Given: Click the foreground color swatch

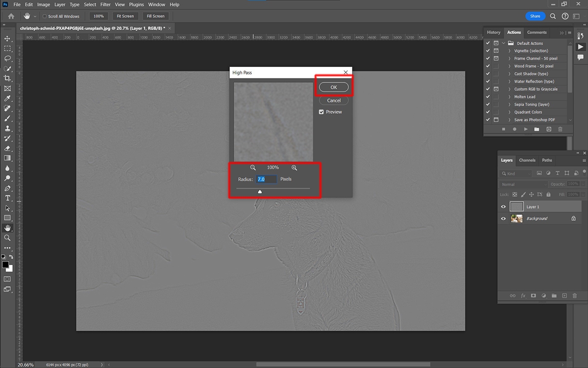Looking at the screenshot, I should coord(5,265).
